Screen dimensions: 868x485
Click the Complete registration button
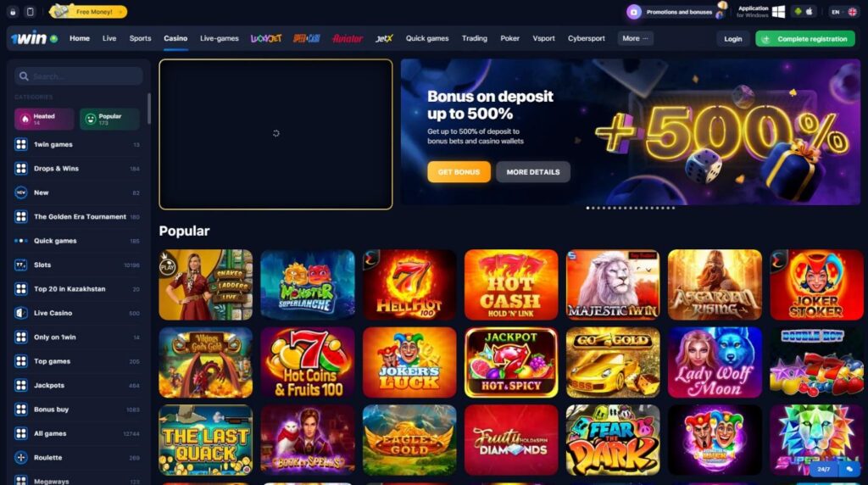(x=805, y=39)
